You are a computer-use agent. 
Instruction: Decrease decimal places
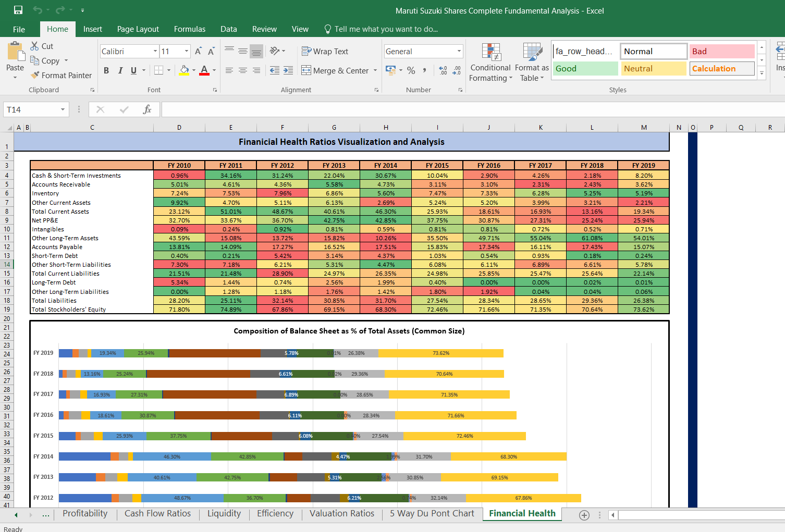(x=457, y=70)
